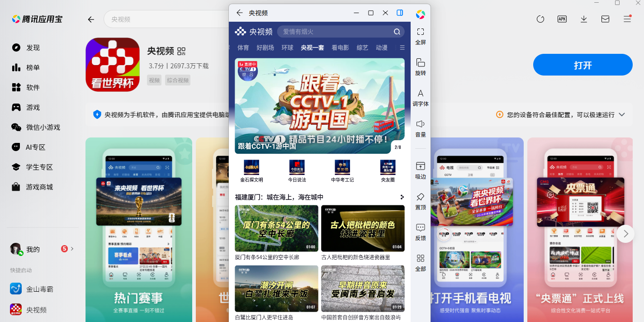Play 潮汐开闸白鹭扎堆来干饭 video
Viewport: 644px width, 322px height.
(x=276, y=289)
